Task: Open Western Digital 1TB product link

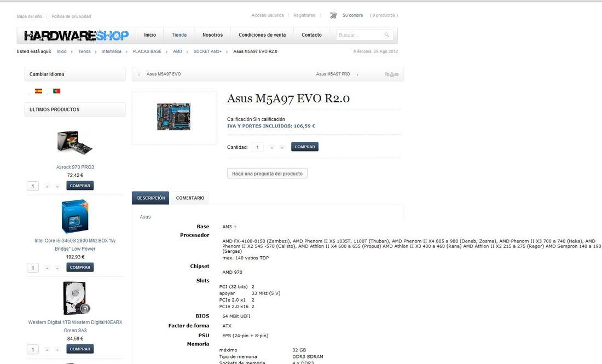Action: point(76,326)
